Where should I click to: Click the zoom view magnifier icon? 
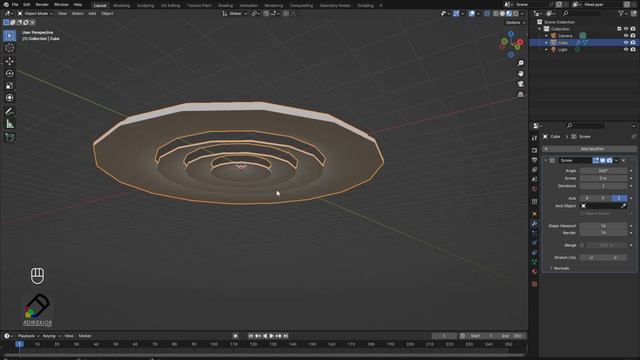coord(520,63)
